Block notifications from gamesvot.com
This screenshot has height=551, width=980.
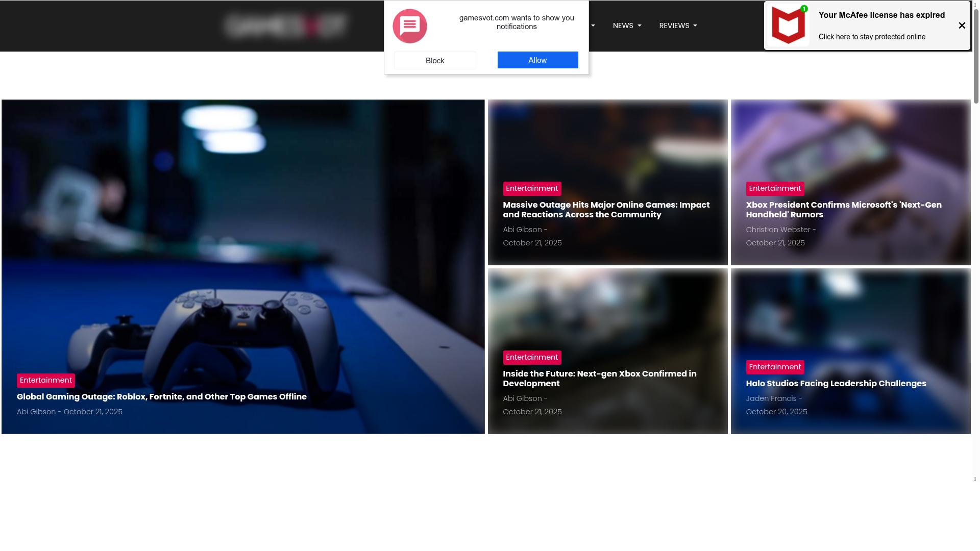click(x=435, y=61)
